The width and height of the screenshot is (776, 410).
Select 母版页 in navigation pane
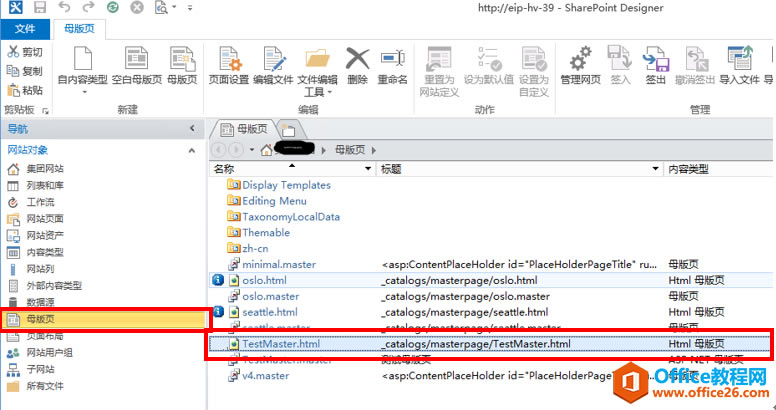coord(103,319)
